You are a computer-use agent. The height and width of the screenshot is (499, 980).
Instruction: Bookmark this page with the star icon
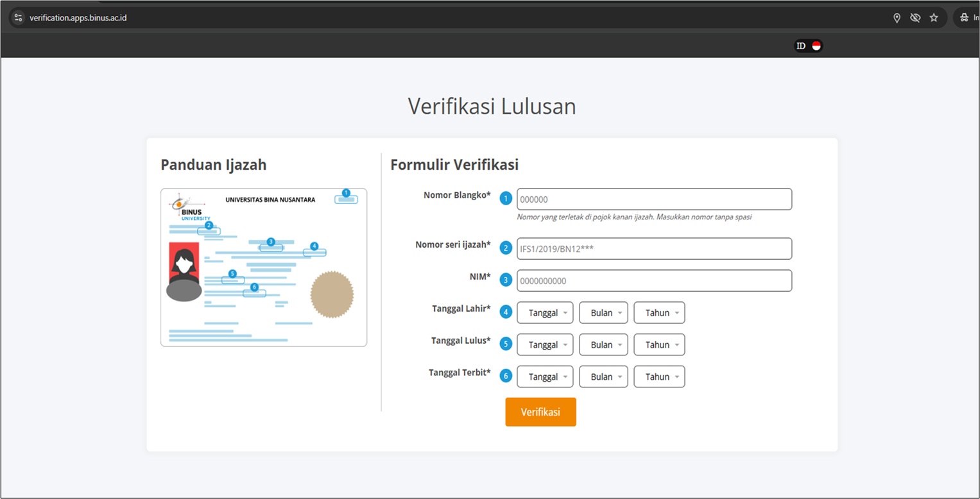934,18
